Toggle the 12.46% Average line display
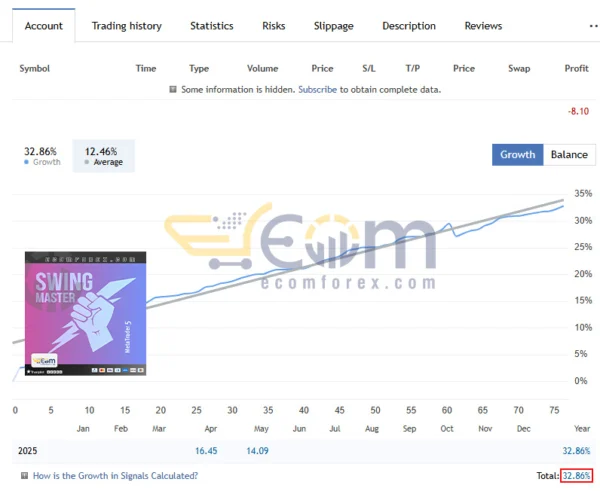The width and height of the screenshot is (600, 491). coord(104,155)
